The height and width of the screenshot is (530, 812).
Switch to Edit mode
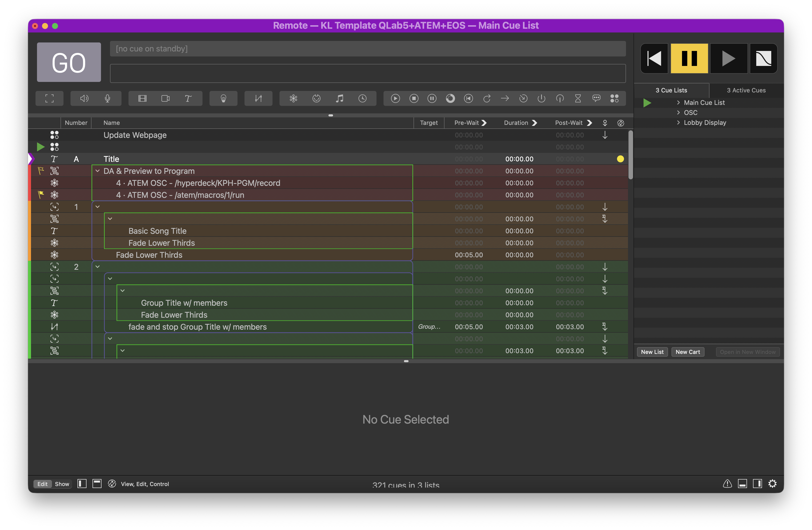42,484
